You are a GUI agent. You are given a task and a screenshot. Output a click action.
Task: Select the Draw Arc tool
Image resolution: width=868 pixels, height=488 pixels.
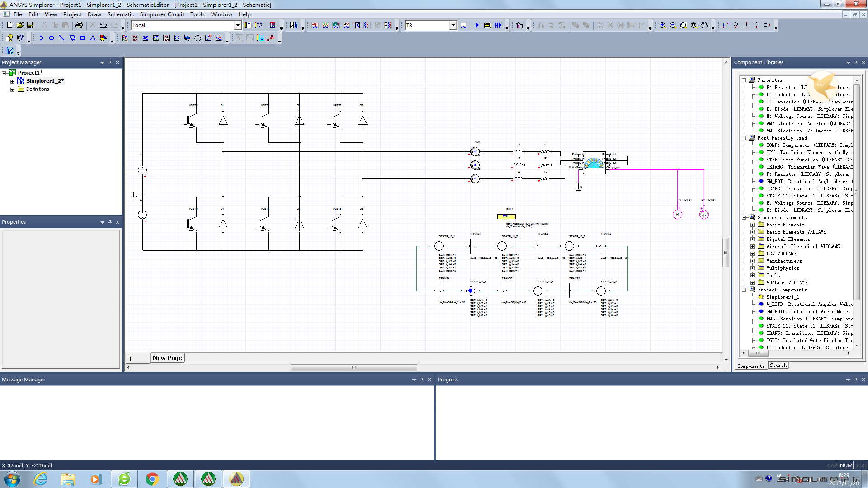[x=41, y=38]
